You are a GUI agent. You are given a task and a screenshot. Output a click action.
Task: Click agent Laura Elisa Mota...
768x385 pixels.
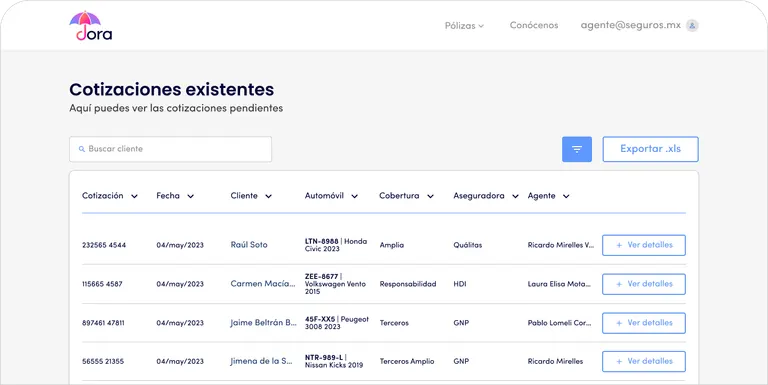click(559, 284)
